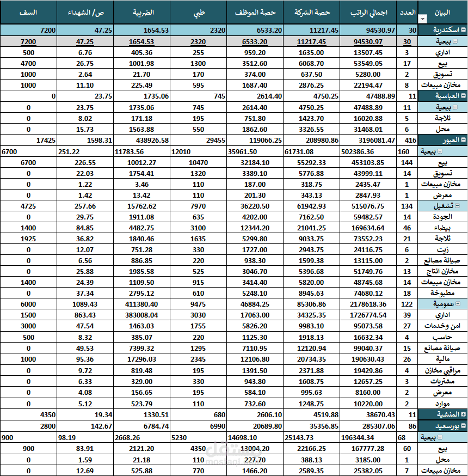
Task: Select the العدد column header
Action: [x=407, y=12]
